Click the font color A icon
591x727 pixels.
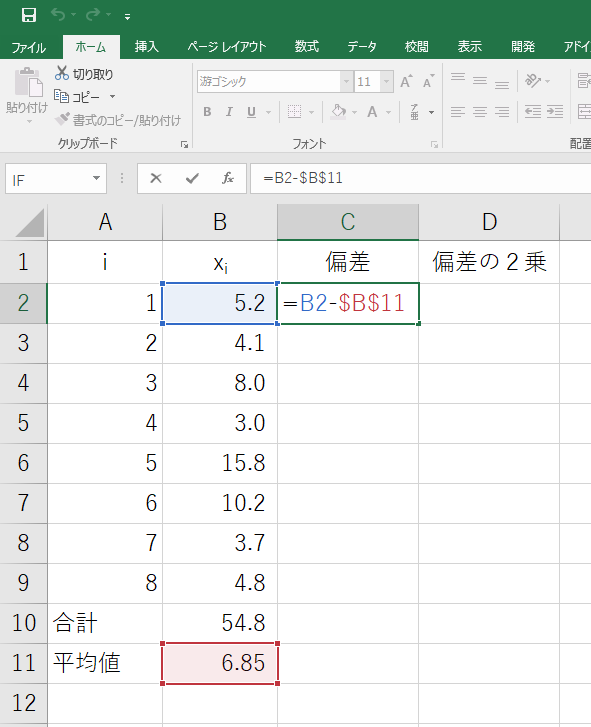pos(372,112)
